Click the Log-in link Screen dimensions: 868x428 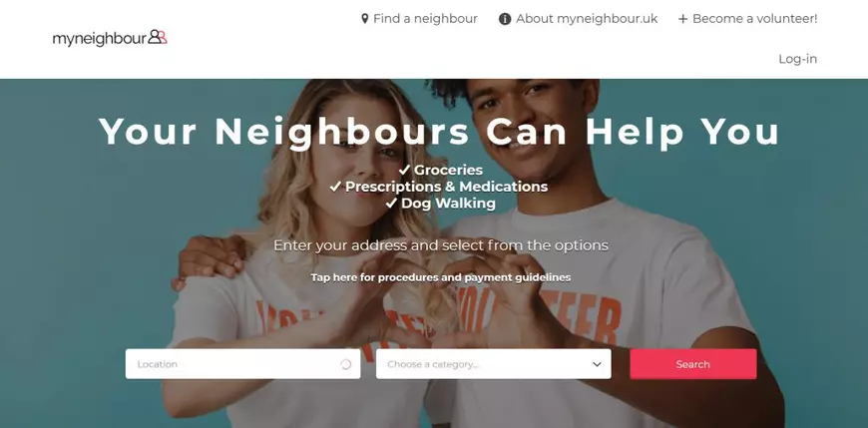(798, 59)
